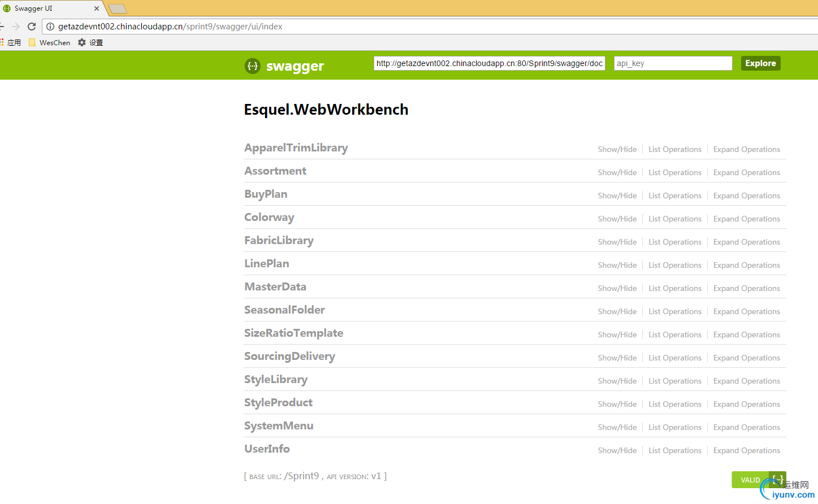Expand the BuyPlan section heading
The height and width of the screenshot is (504, 818).
(266, 194)
